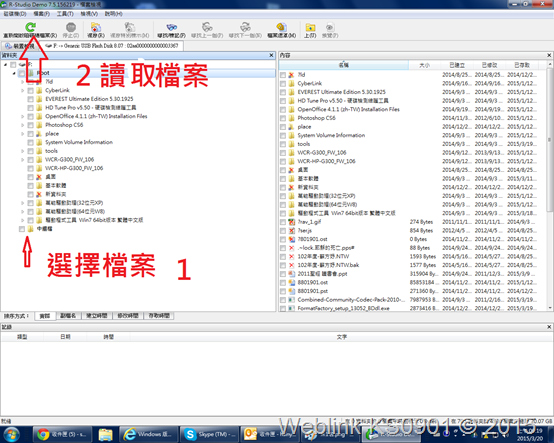Expand the 基礎驅動軟體(32位元XP) tree node
This screenshot has height=443, width=554.
pos(23,203)
